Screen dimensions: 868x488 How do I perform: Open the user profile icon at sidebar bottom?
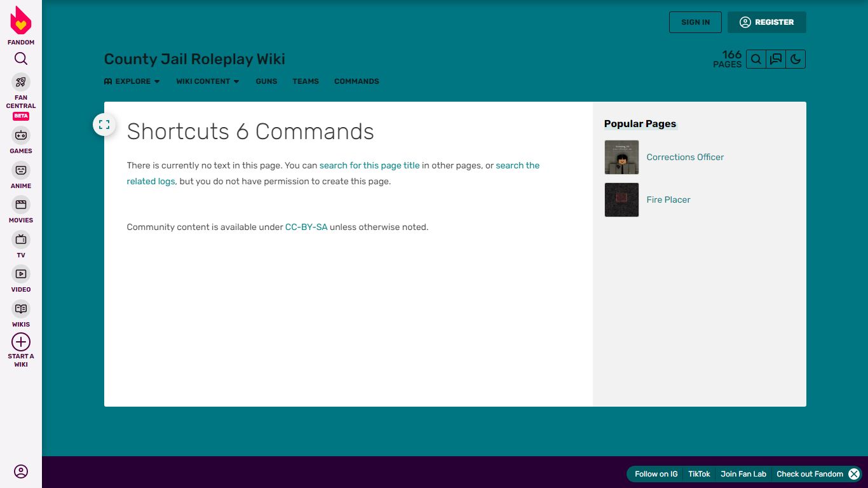tap(21, 471)
